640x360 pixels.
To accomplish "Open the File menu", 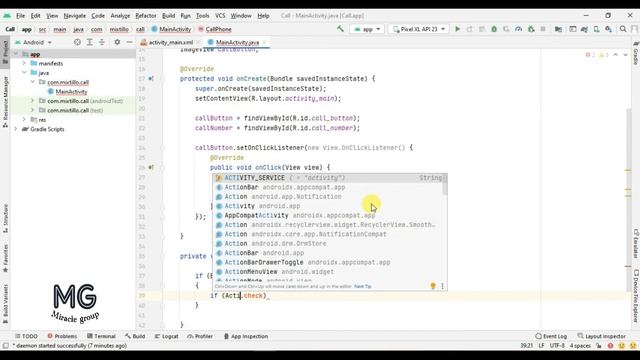I will (x=20, y=16).
